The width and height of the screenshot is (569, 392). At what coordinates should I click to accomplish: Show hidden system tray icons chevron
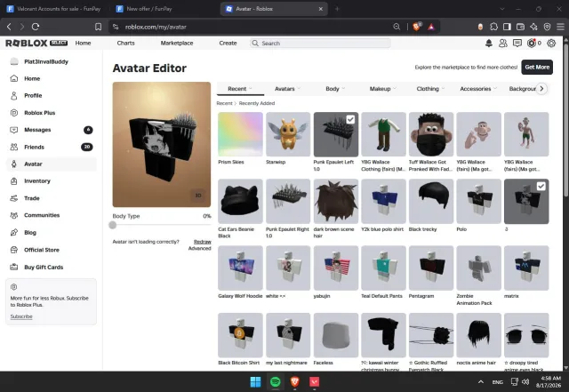point(481,382)
